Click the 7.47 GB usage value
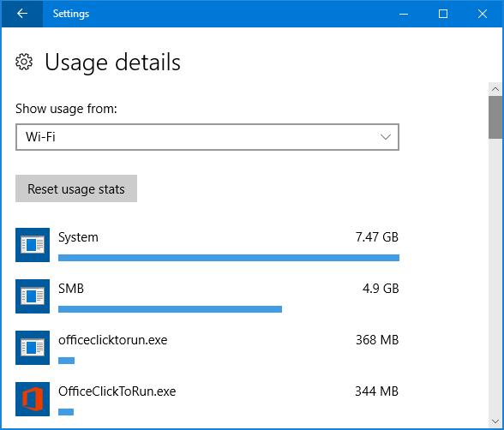The width and height of the screenshot is (504, 430). pos(377,237)
